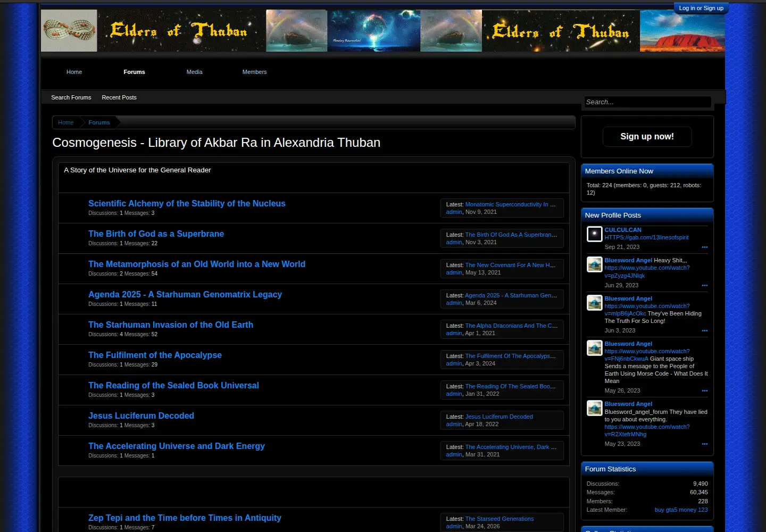Open the Jesus Luciferum Decoded forum title

141,415
